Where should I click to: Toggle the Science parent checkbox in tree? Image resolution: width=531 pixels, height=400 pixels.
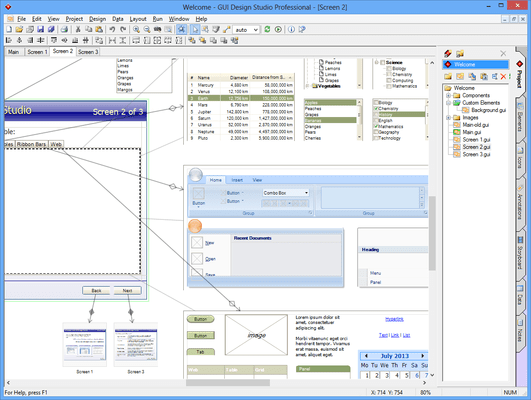pos(382,62)
